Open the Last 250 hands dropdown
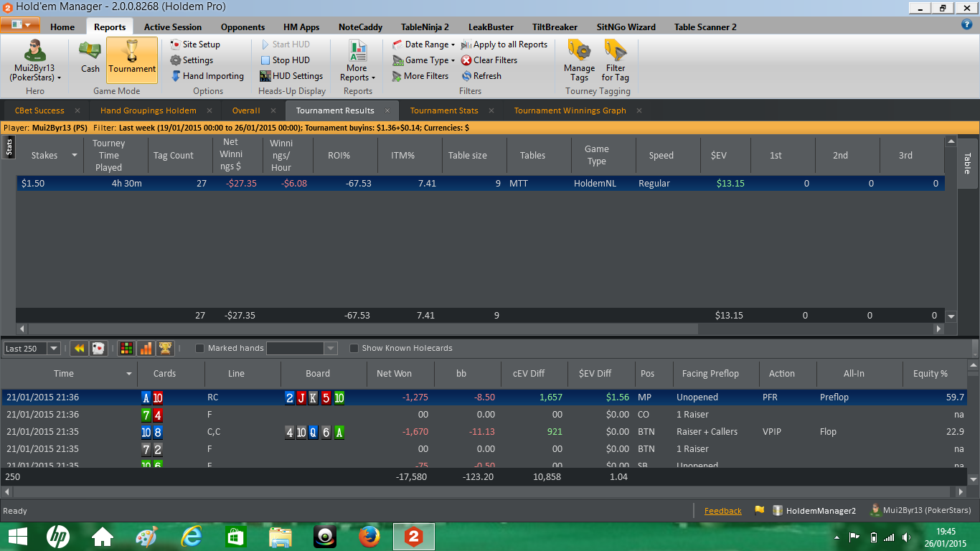 pyautogui.click(x=53, y=349)
